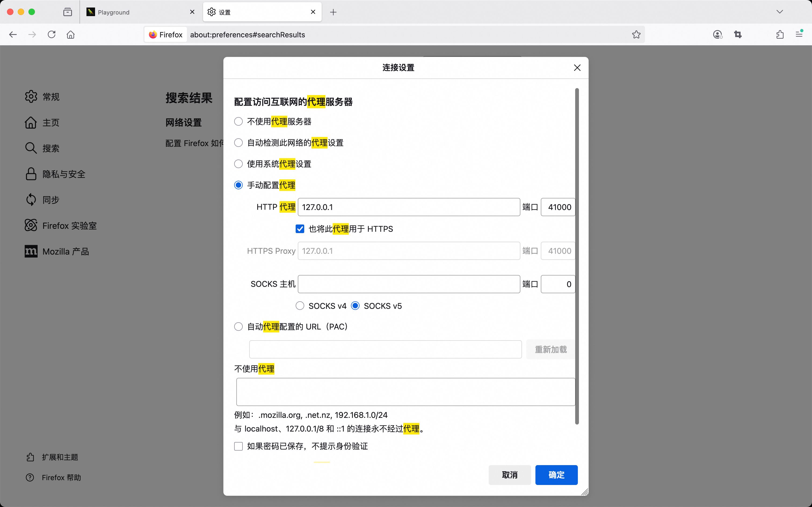Enable 如果密码已保存，不提示身份验证 checkbox
Image resolution: width=812 pixels, height=507 pixels.
tap(238, 446)
